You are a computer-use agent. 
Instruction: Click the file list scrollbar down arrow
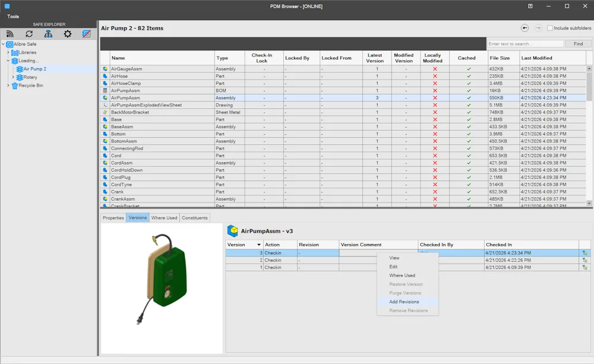[589, 204]
